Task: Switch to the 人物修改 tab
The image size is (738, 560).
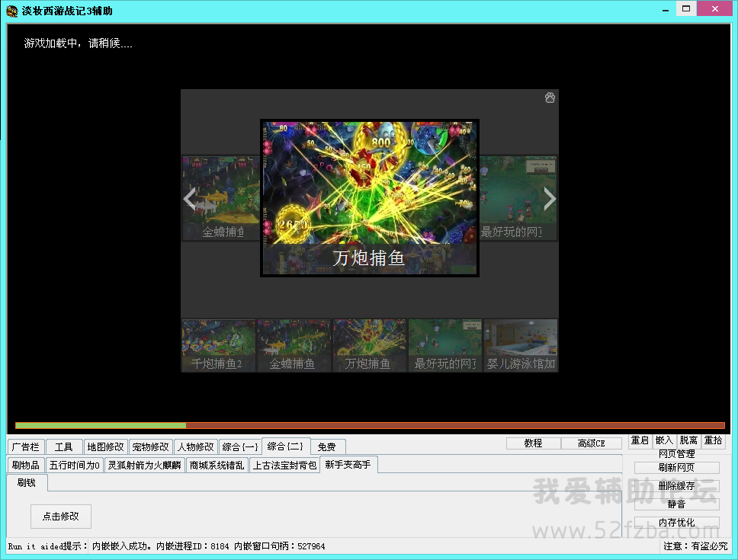Action: [196, 446]
